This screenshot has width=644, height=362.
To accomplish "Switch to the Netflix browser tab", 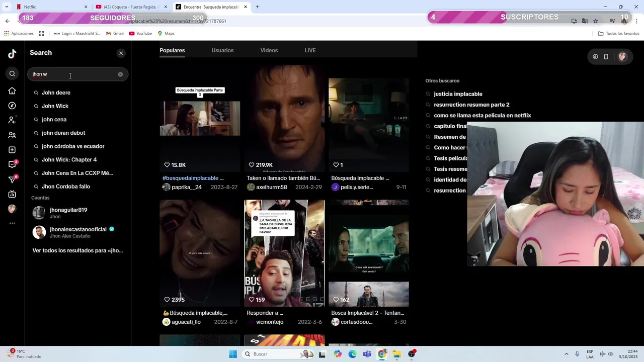I will tap(51, 7).
